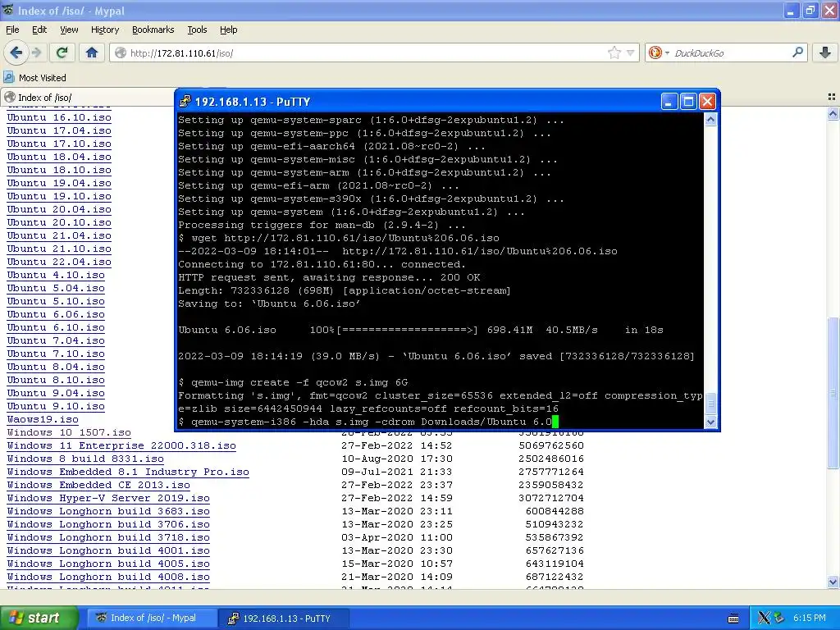Reload the page with the refresh icon
840x630 pixels.
(62, 52)
